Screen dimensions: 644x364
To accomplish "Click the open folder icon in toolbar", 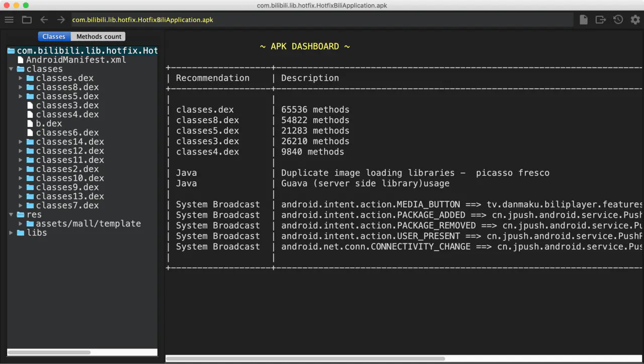I will click(27, 20).
